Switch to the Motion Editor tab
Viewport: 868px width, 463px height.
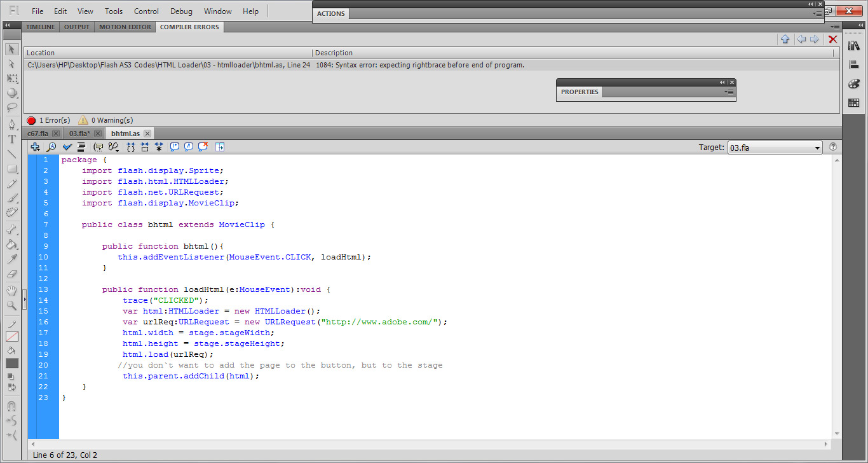(125, 27)
